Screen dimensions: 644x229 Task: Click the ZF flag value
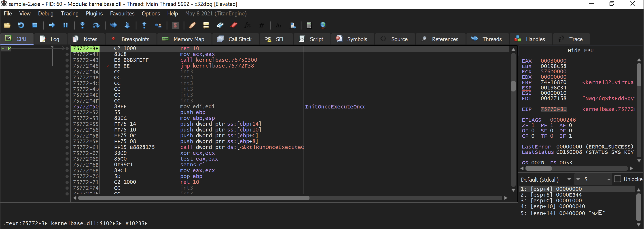coord(533,125)
